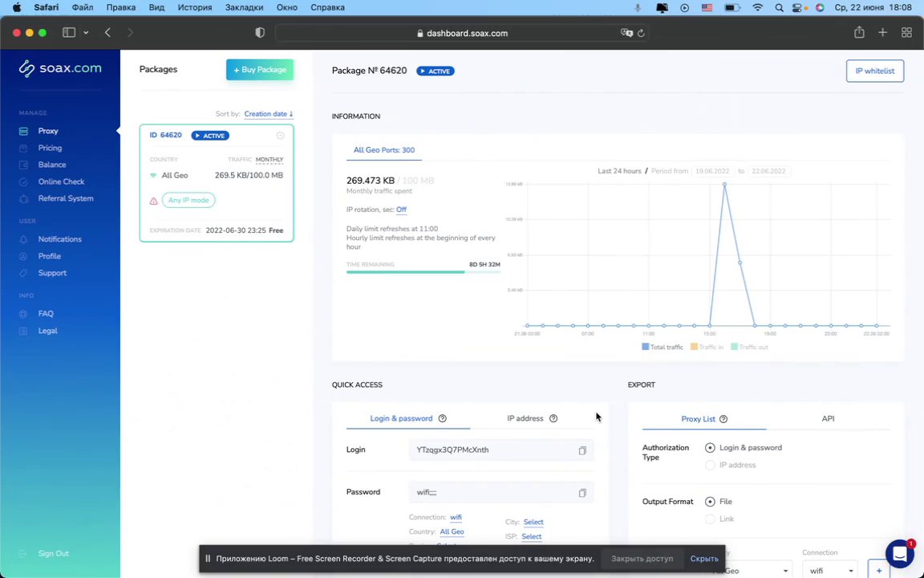Screen dimensions: 924x578
Task: Switch to IP address tab
Action: [525, 418]
